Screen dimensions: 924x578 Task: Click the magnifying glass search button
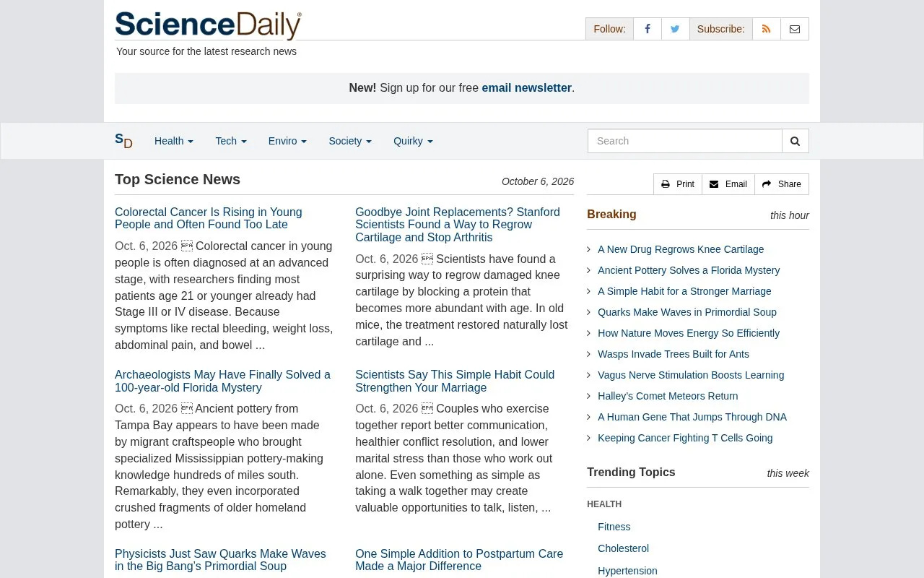[795, 141]
